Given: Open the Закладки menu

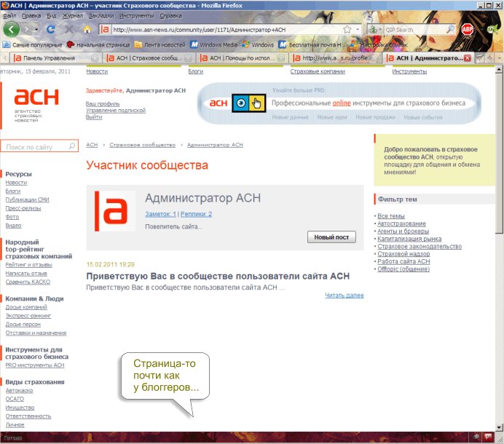Looking at the screenshot, I should click(101, 15).
